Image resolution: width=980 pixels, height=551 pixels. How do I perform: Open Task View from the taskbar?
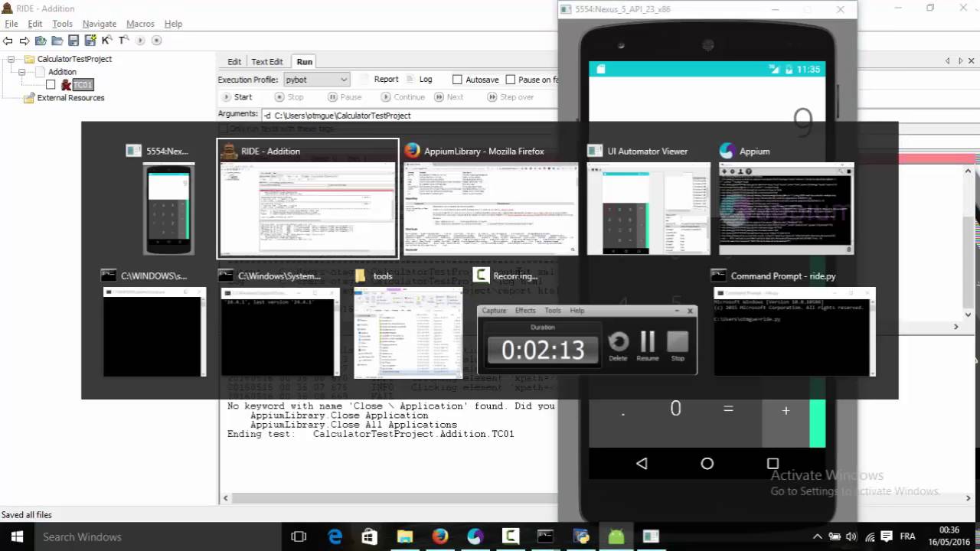click(x=299, y=536)
